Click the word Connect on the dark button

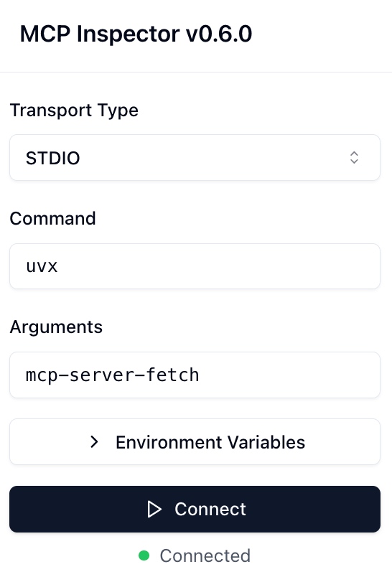tap(210, 510)
